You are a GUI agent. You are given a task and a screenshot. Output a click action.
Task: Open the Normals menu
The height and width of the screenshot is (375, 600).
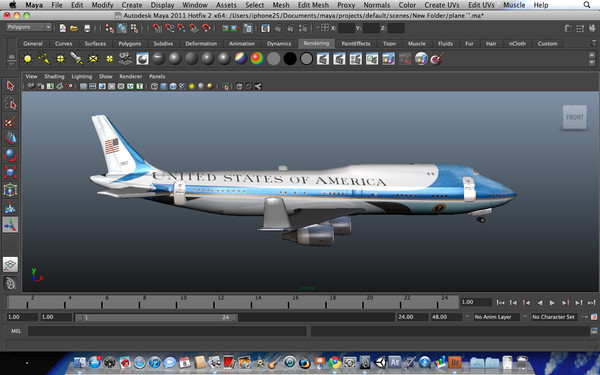coord(377,5)
